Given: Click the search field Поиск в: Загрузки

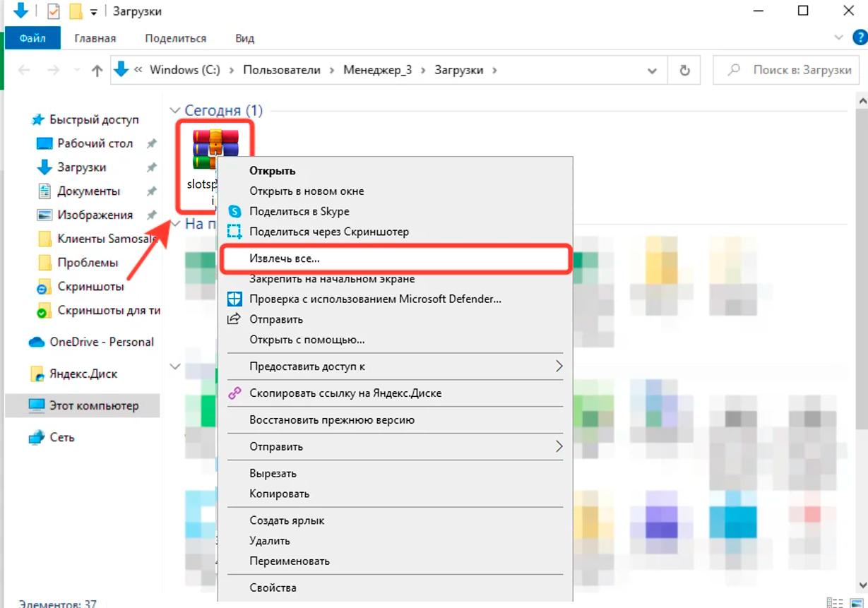Looking at the screenshot, I should tap(791, 70).
